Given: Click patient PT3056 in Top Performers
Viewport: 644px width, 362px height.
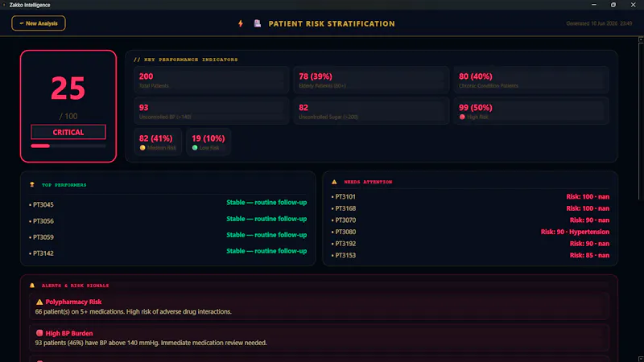Looking at the screenshot, I should click(x=42, y=220).
